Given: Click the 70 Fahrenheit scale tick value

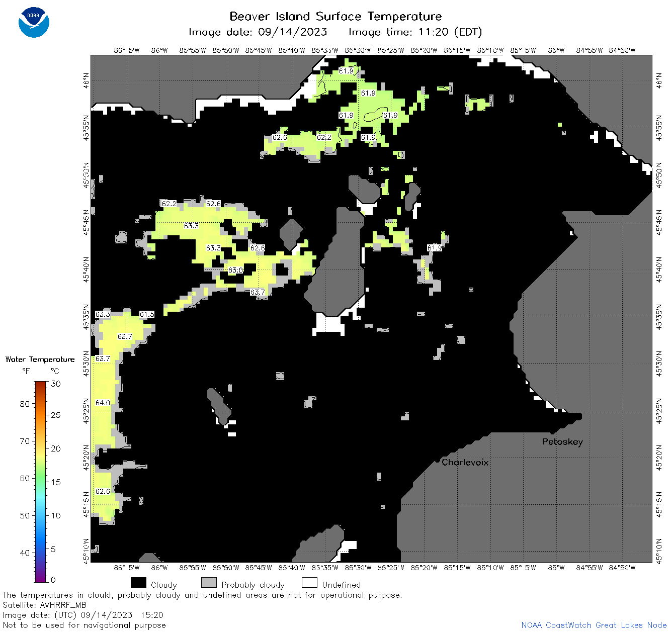Looking at the screenshot, I should point(25,441).
